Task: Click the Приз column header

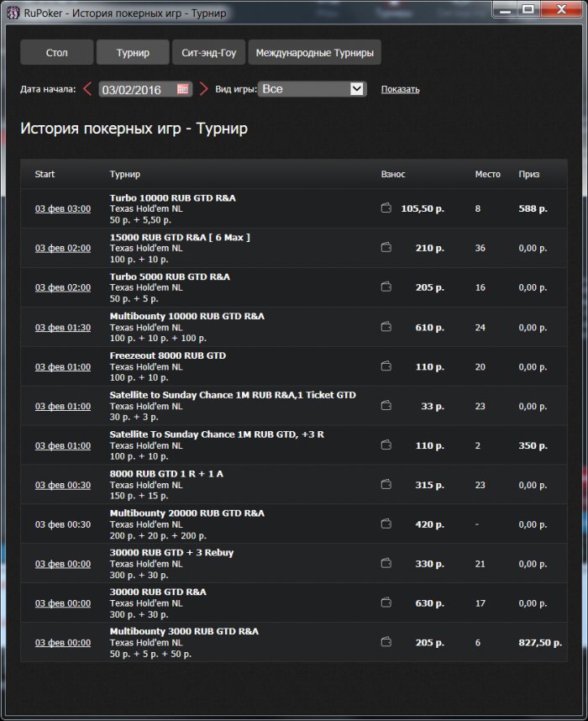Action: pos(529,175)
